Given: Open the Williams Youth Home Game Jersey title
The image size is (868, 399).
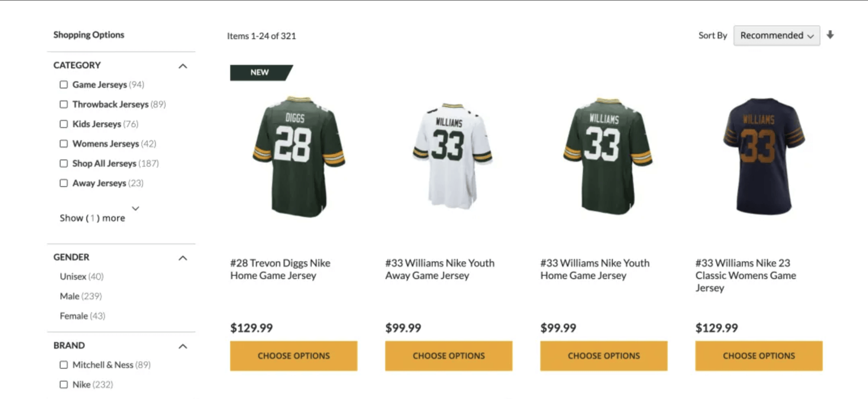Looking at the screenshot, I should [x=595, y=269].
